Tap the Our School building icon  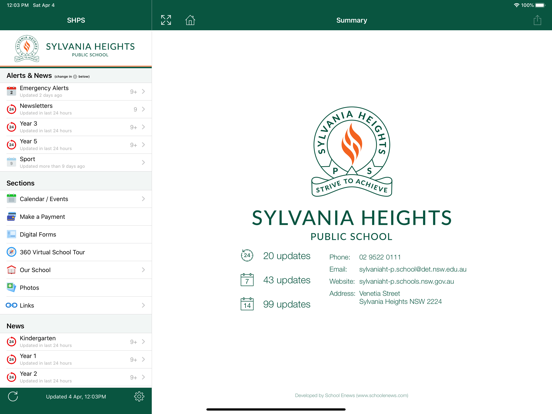[x=11, y=270]
